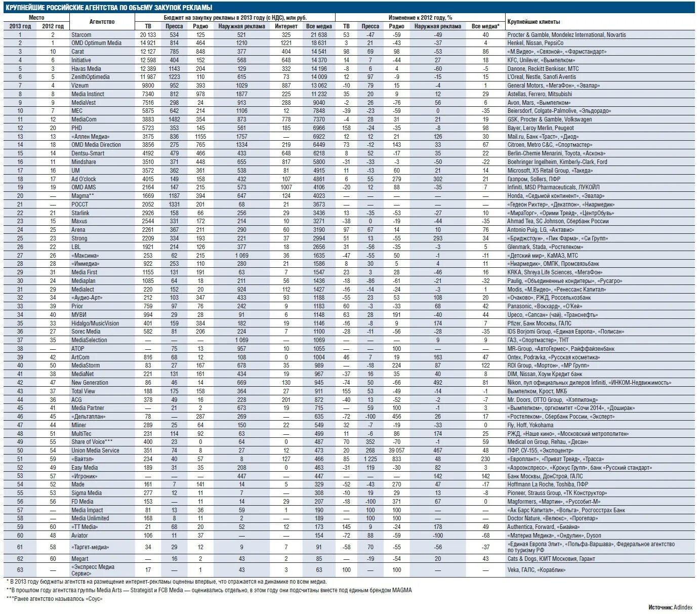This screenshot has height=614, width=700.
Task: Select Starlink agency name
Action: pos(80,213)
